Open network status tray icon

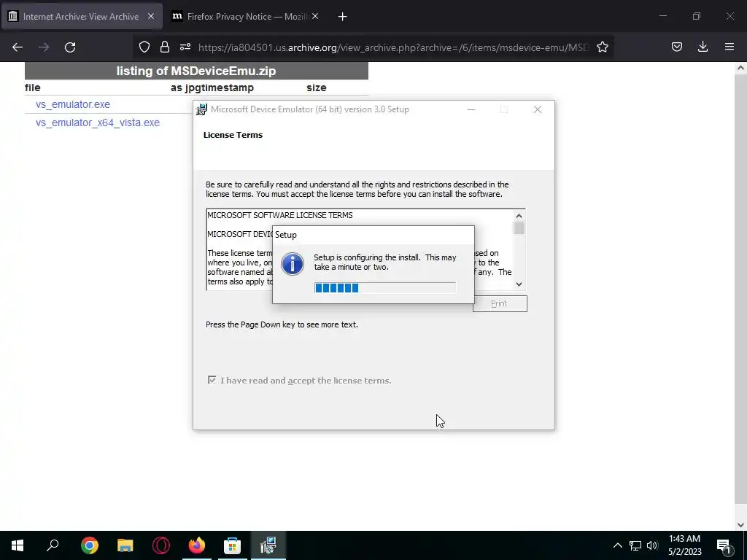635,545
